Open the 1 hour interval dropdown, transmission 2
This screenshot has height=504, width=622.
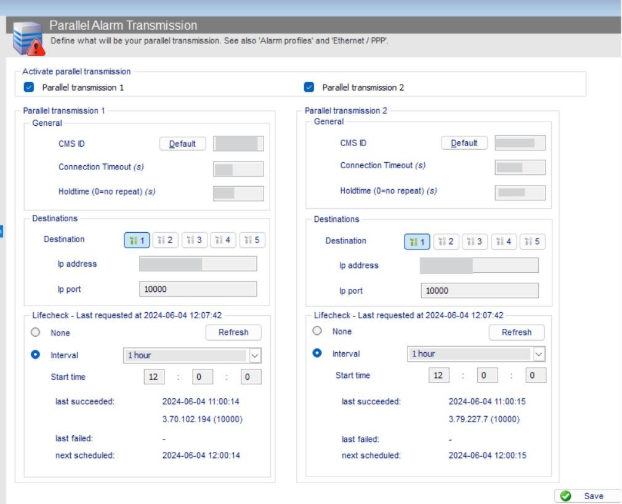(476, 354)
